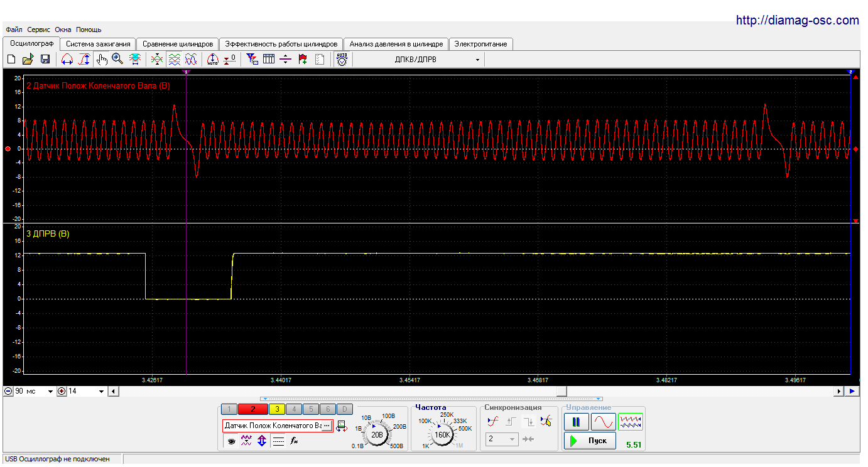Open a saved oscillogram file
The height and width of the screenshot is (467, 868).
pos(28,59)
